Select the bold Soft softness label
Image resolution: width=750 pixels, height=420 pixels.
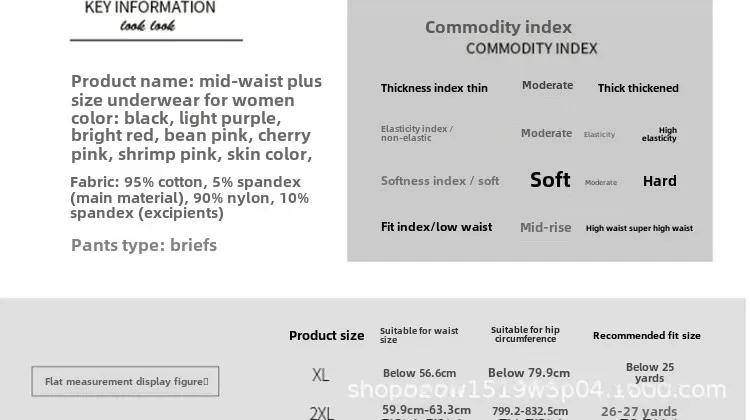coord(550,180)
